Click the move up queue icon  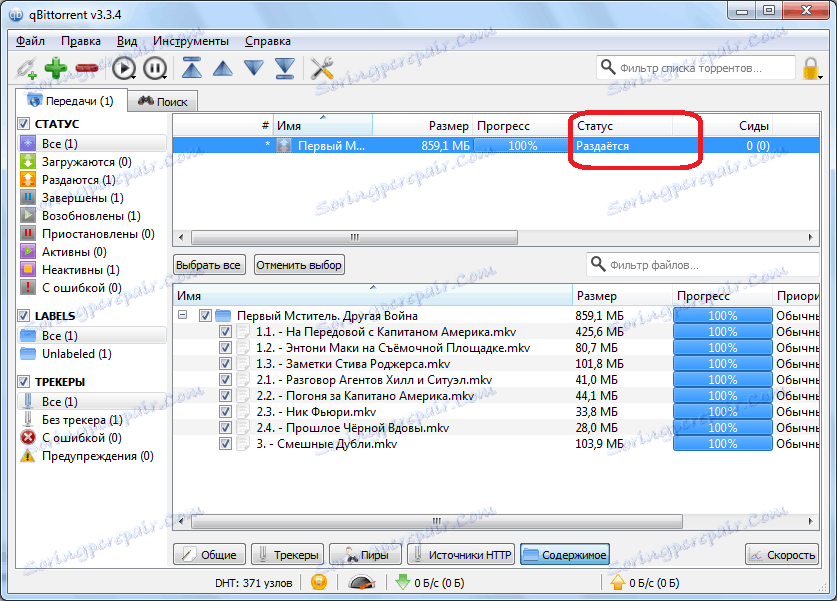pyautogui.click(x=223, y=68)
